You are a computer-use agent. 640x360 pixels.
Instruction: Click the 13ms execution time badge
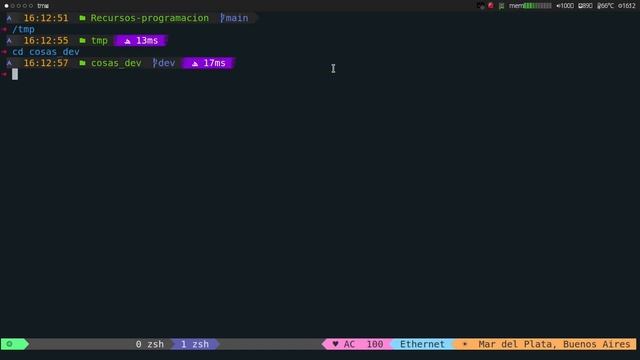[141, 40]
